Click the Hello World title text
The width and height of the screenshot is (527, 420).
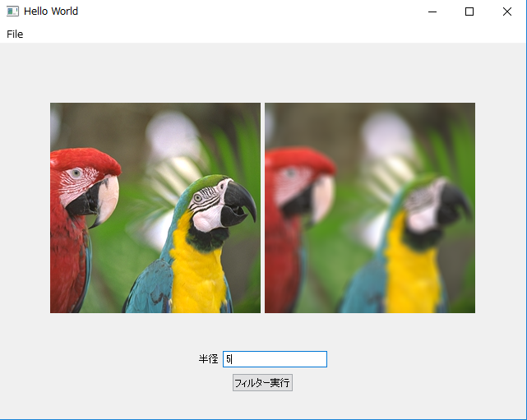[51, 11]
